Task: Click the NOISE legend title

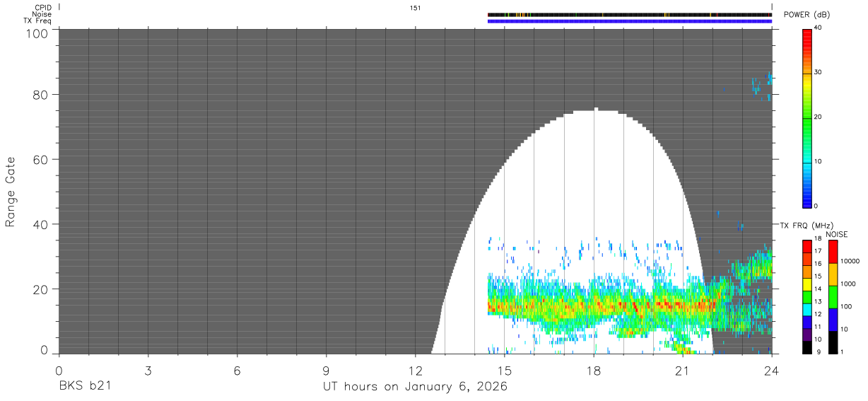Action: (x=837, y=234)
